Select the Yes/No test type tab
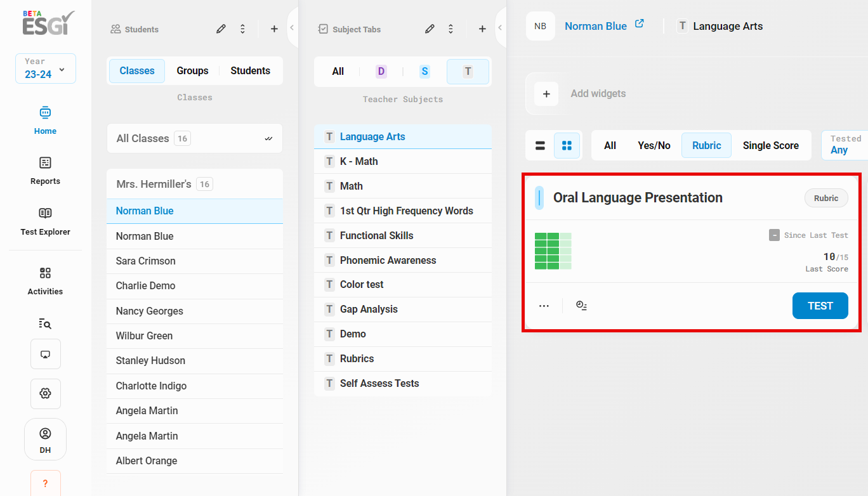868x496 pixels. pos(654,145)
